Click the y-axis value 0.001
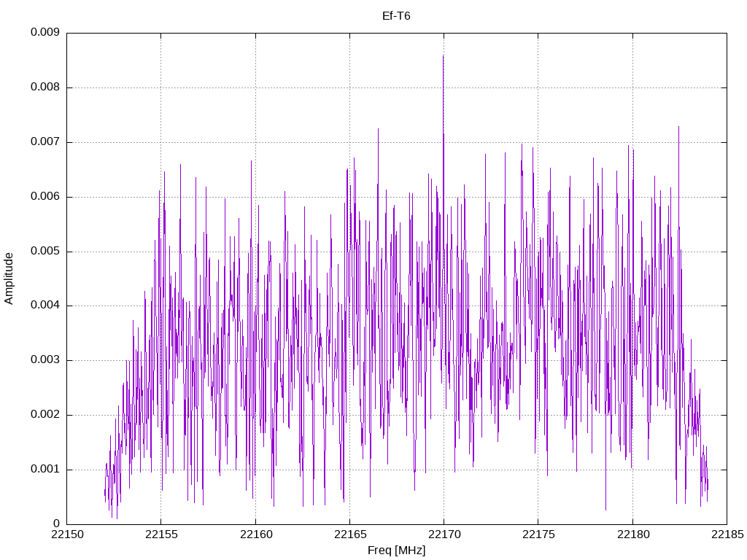The image size is (747, 560). (45, 470)
